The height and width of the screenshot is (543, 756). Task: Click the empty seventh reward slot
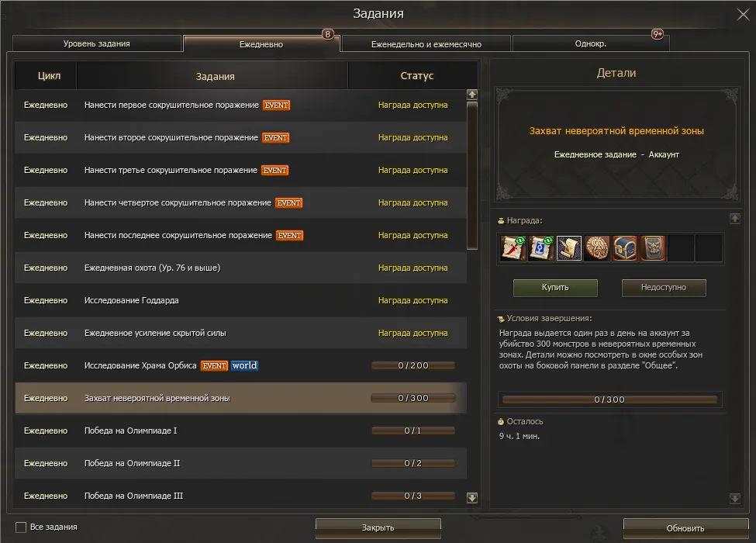pyautogui.click(x=681, y=248)
